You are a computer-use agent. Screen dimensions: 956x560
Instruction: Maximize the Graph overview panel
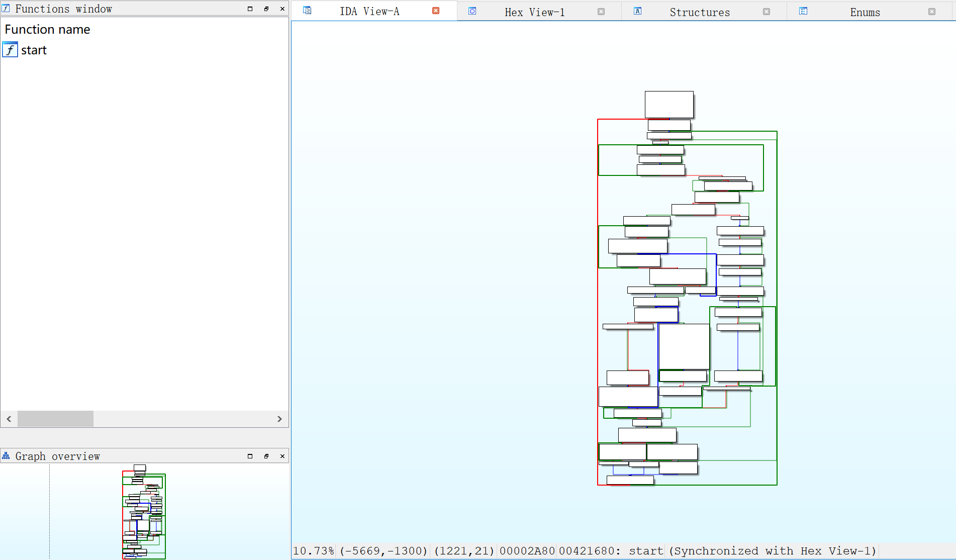[250, 456]
